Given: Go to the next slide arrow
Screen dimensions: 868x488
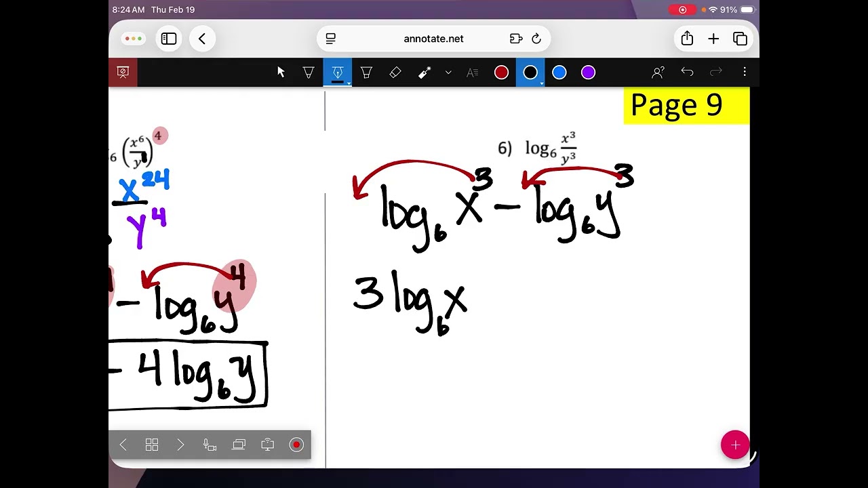Looking at the screenshot, I should [x=180, y=445].
